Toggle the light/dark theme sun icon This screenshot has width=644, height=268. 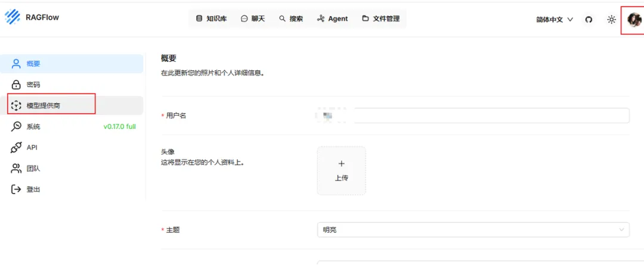click(612, 19)
